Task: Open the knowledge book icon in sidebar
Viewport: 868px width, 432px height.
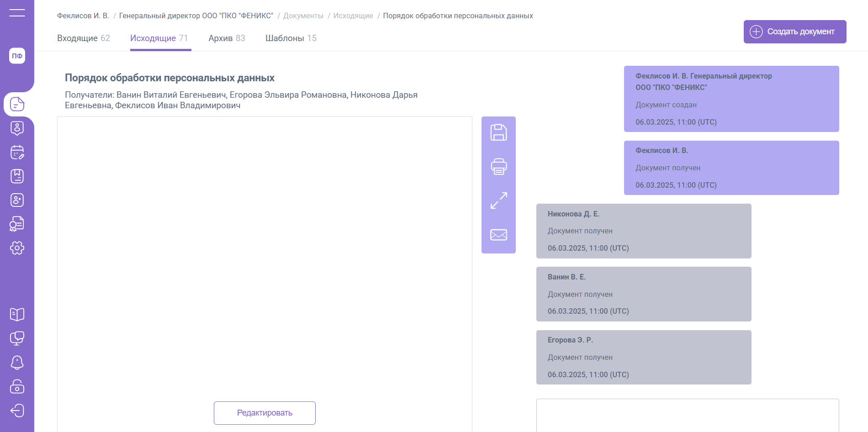Action: (x=17, y=314)
